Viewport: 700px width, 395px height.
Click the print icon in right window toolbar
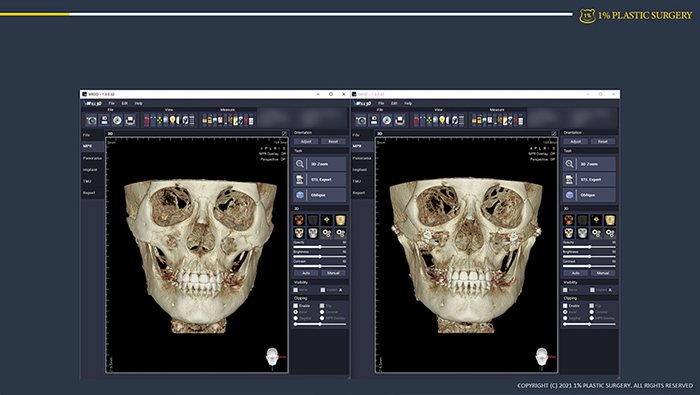coord(400,121)
